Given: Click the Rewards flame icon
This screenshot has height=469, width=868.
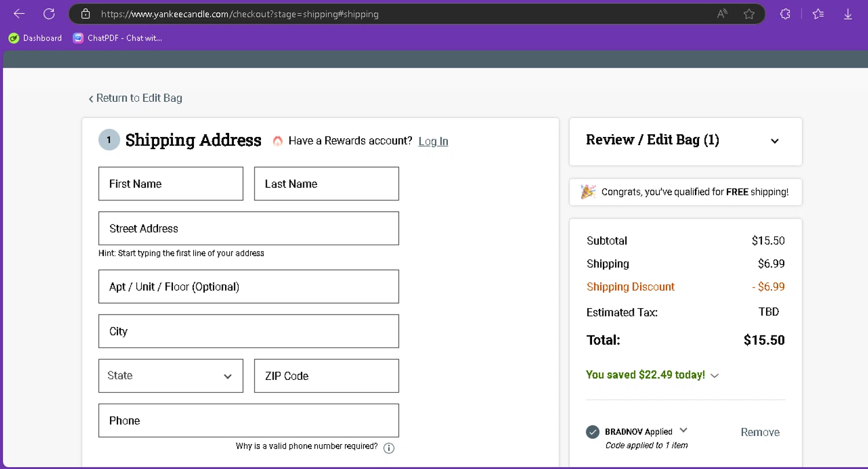Looking at the screenshot, I should (278, 141).
